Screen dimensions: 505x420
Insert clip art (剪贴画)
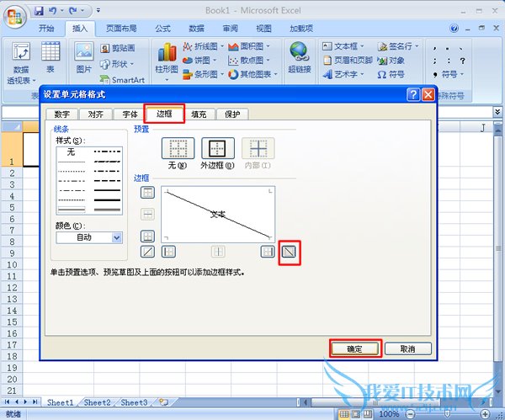point(118,48)
